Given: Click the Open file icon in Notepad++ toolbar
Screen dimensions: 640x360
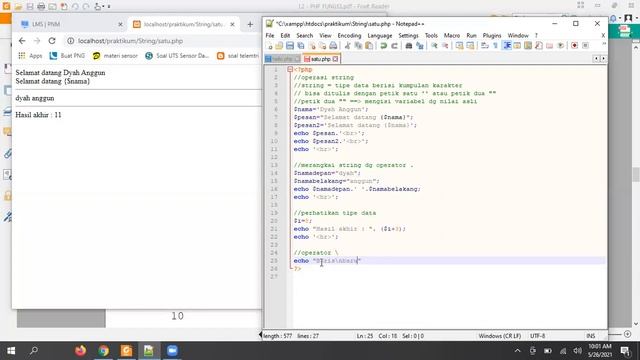Looking at the screenshot, I should coord(279,46).
